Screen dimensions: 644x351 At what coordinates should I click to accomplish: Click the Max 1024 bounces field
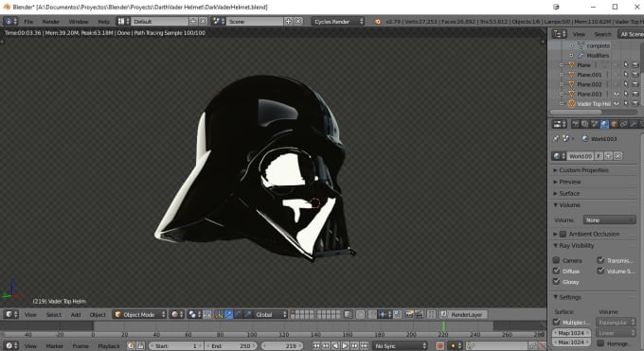[571, 342]
